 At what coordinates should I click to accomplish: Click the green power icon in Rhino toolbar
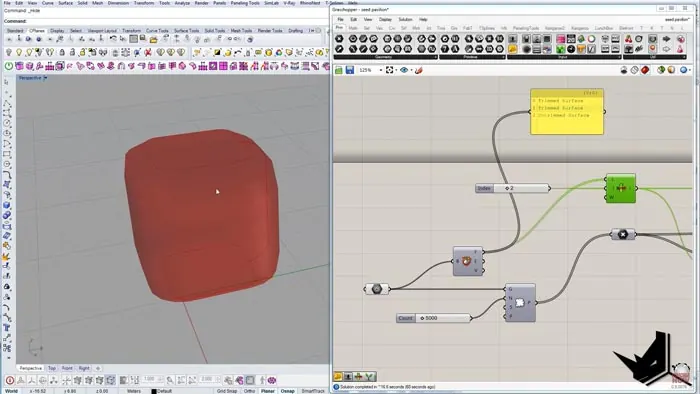click(x=8, y=66)
